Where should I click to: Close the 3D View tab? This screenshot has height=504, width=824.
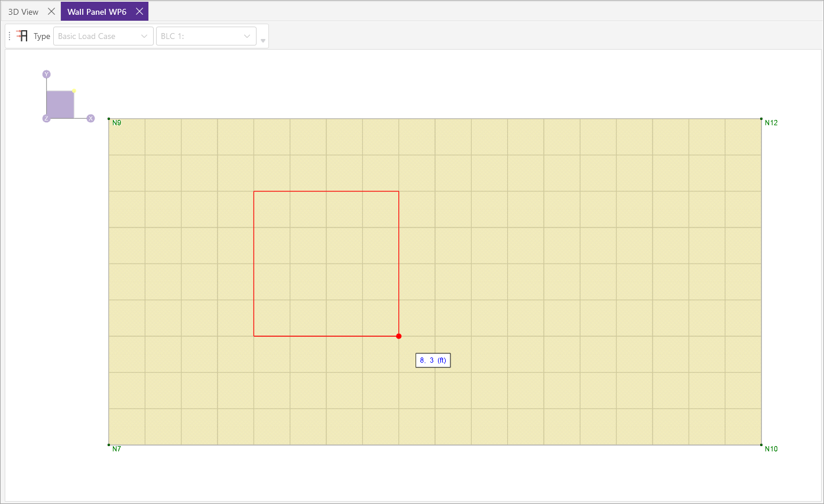tap(51, 11)
